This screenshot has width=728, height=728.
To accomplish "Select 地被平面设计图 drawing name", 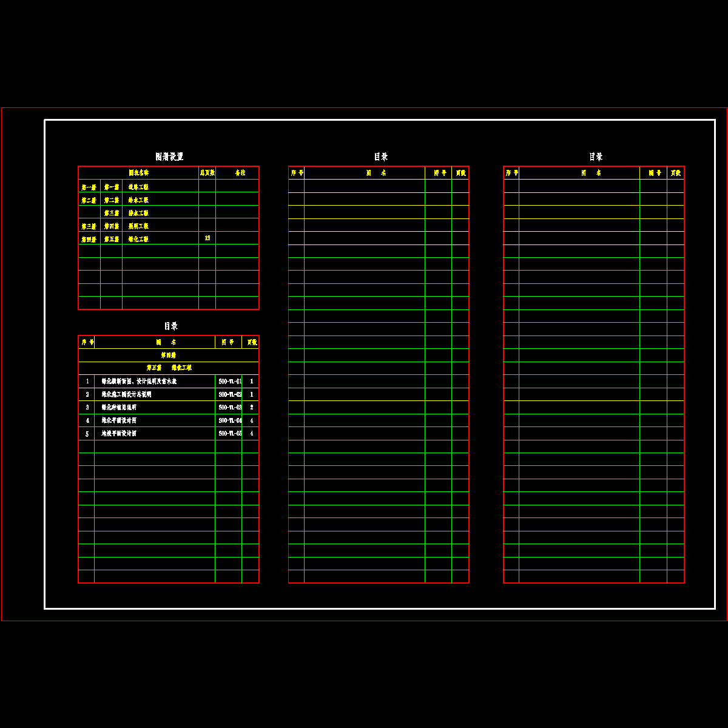I will [x=119, y=434].
